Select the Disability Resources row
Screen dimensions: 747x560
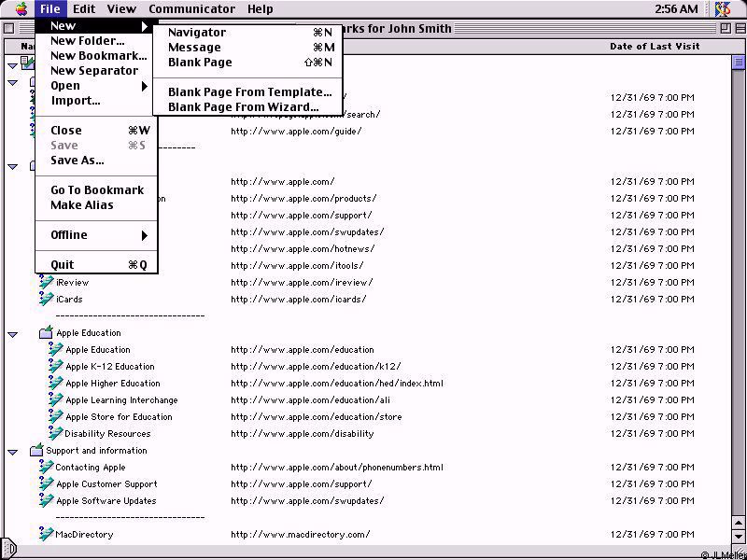click(107, 433)
